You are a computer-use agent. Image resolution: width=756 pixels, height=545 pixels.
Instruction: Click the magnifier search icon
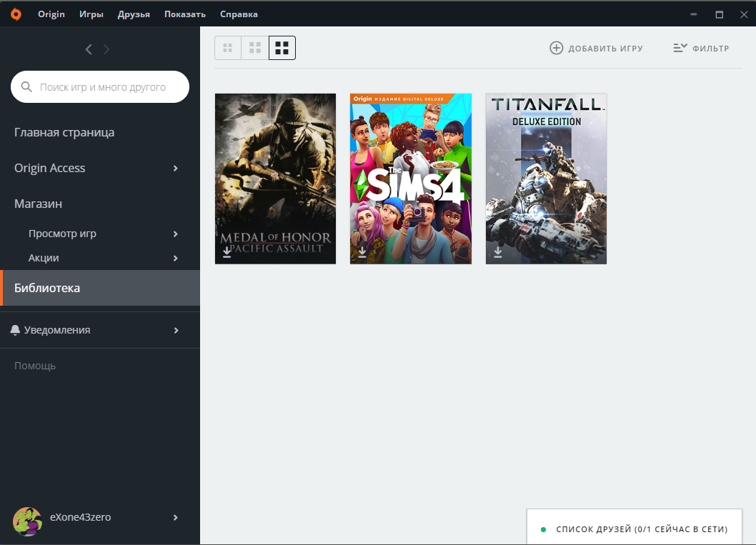(26, 86)
